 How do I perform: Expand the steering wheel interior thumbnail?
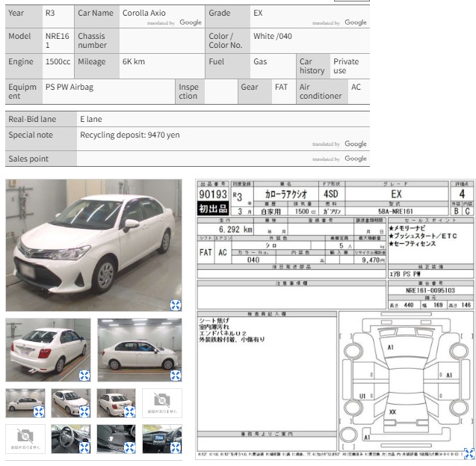pyautogui.click(x=84, y=448)
